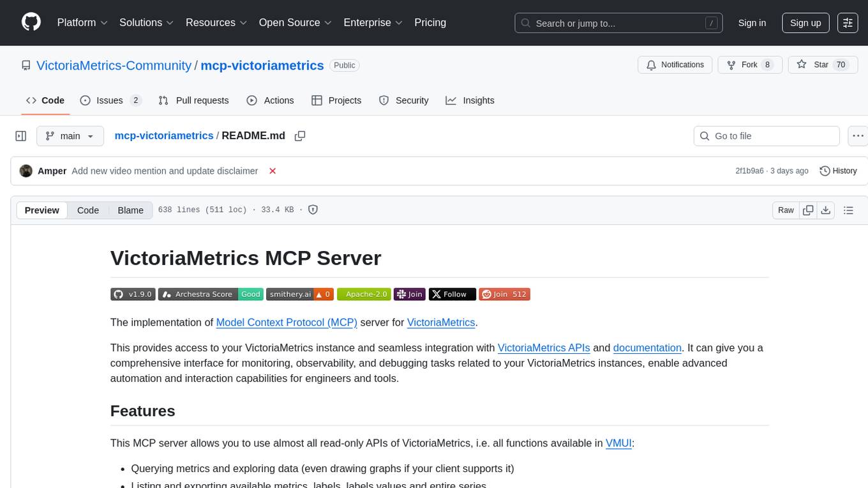Open the VMUI link
868x488 pixels.
coord(618,443)
